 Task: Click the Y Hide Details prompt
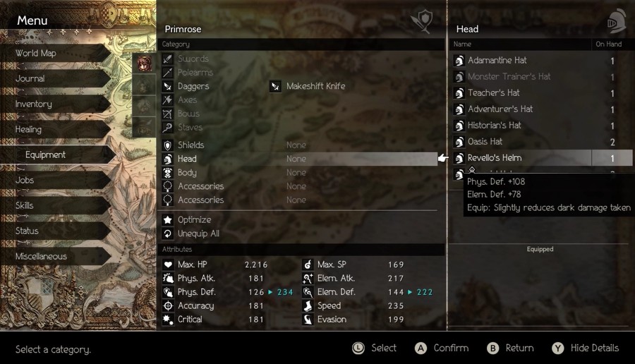[x=586, y=348]
